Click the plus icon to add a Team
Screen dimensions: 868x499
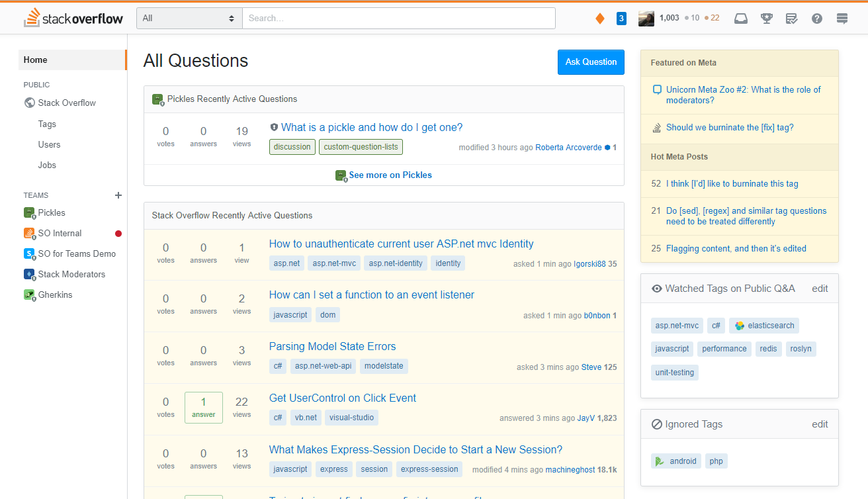(x=118, y=195)
